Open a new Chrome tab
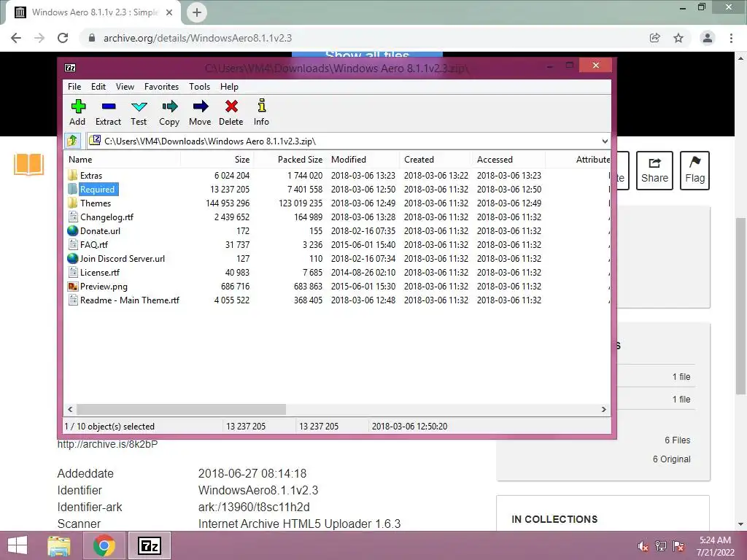The height and width of the screenshot is (560, 747). point(197,12)
